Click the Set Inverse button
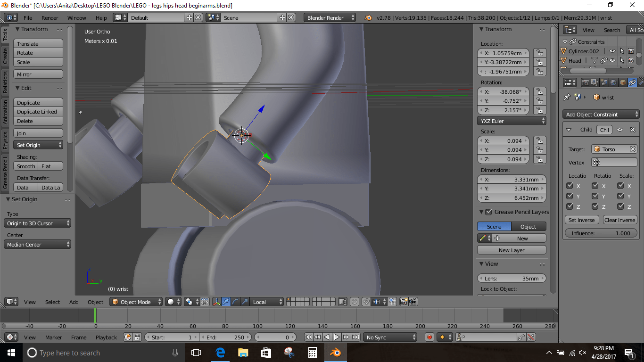Image resolution: width=644 pixels, height=362 pixels. click(x=582, y=220)
